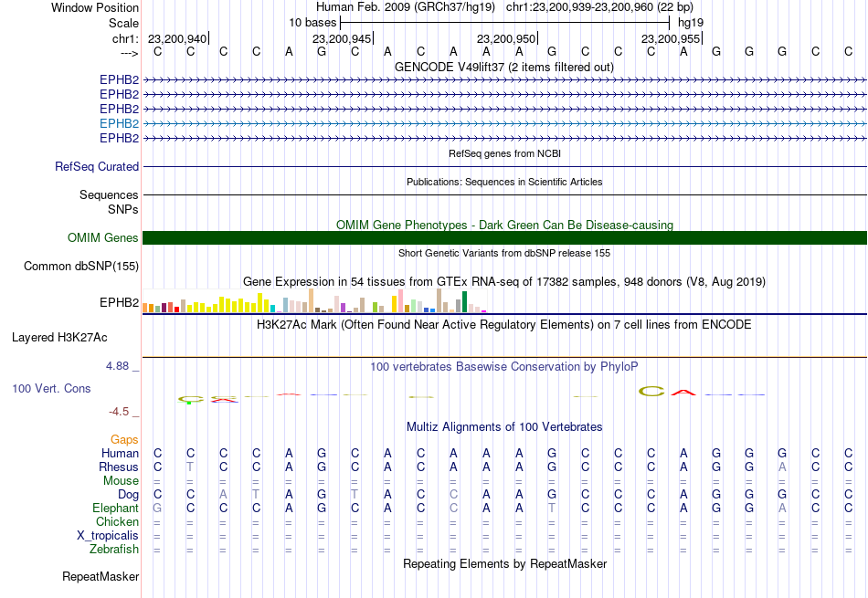The width and height of the screenshot is (868, 598).
Task: Click the Human alignment row label
Action: [120, 453]
